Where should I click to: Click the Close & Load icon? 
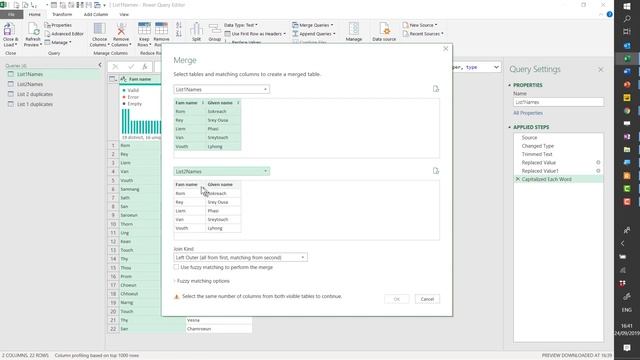point(9,30)
